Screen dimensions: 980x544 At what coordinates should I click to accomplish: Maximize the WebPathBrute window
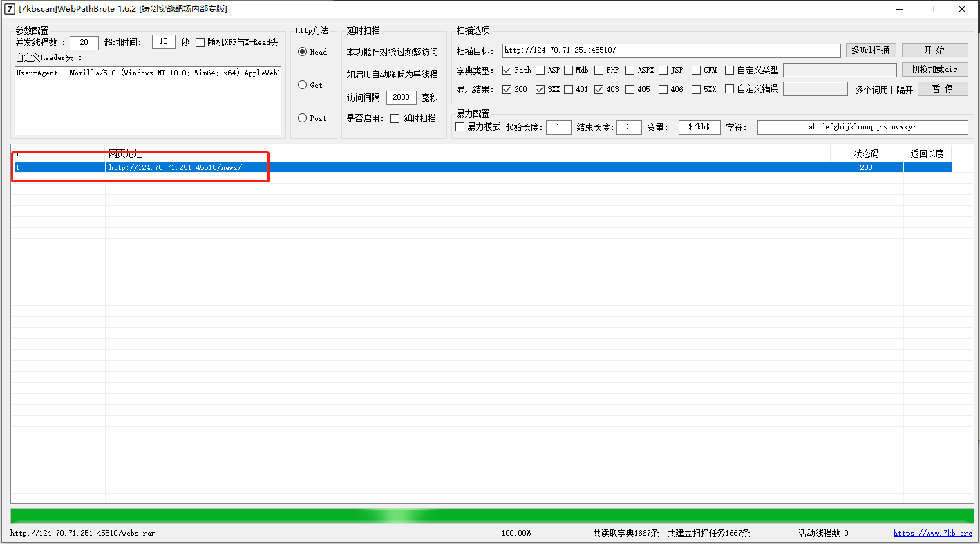coord(930,9)
